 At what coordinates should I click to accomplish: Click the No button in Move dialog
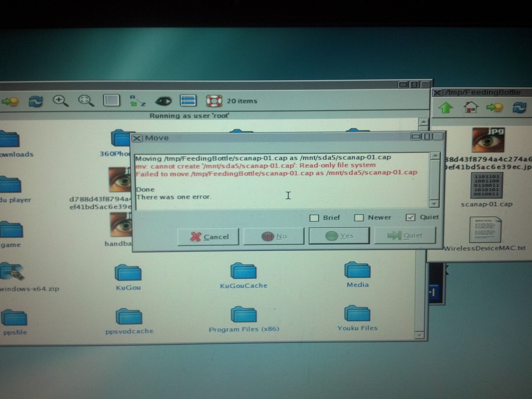click(274, 236)
